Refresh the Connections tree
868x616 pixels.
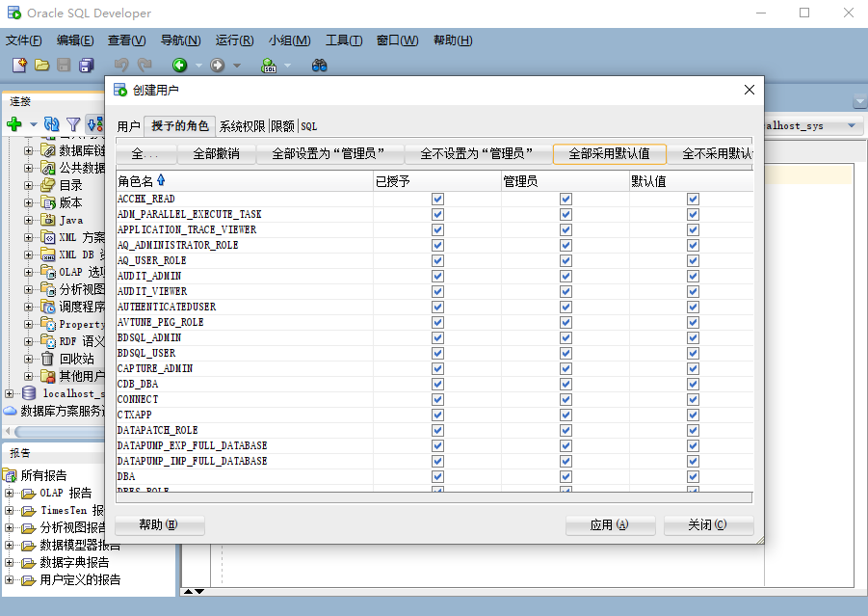pyautogui.click(x=51, y=124)
